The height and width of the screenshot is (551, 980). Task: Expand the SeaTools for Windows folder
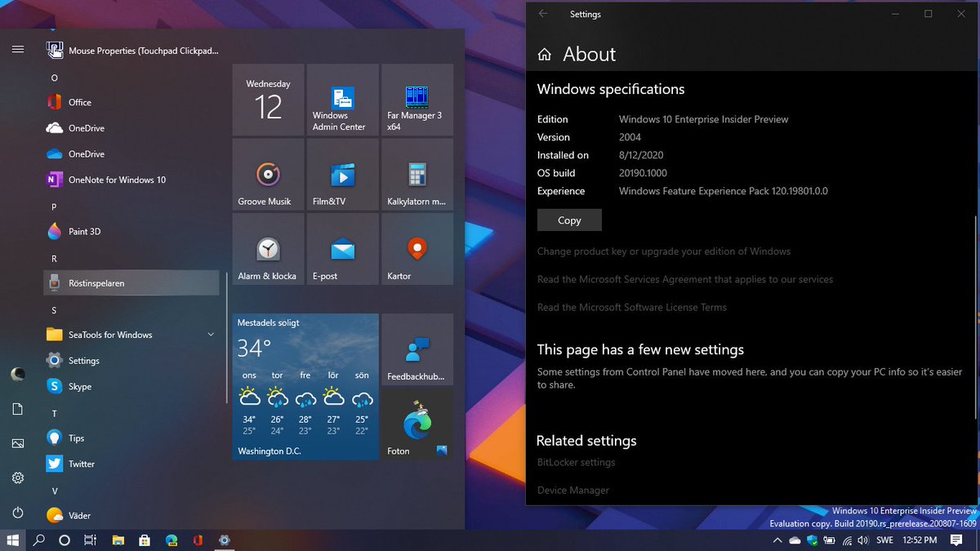click(x=131, y=335)
